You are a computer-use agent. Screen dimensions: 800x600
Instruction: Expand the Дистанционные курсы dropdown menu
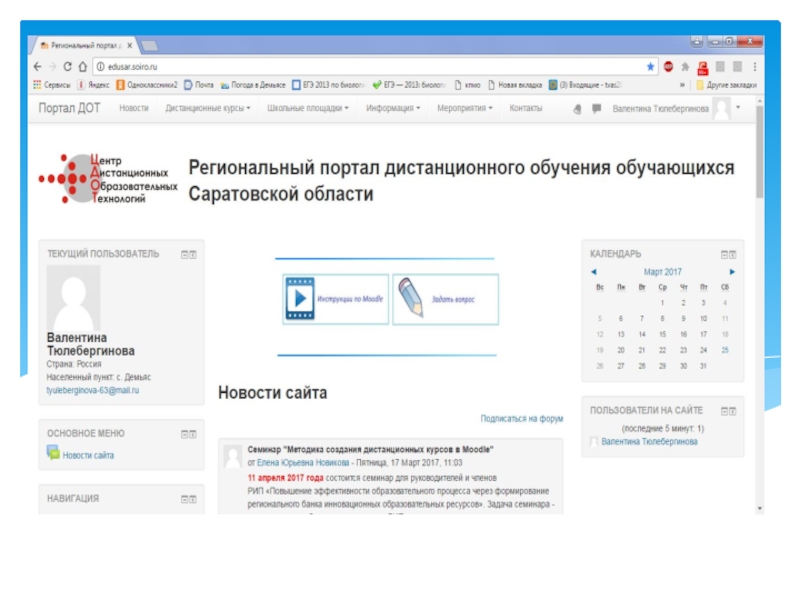(x=208, y=108)
